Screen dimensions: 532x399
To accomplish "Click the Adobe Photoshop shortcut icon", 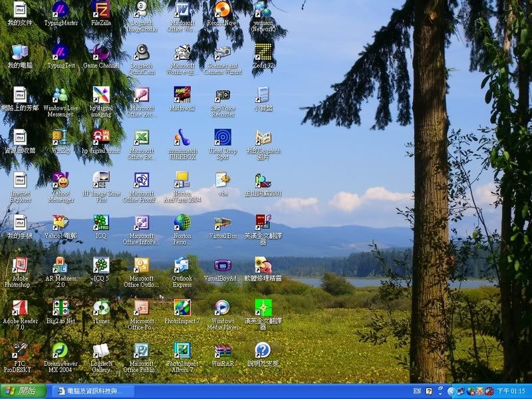I will [20, 265].
